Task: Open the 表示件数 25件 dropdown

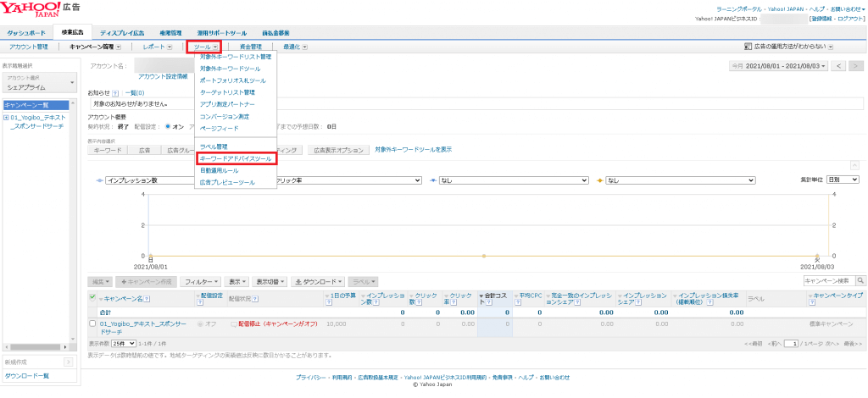Action: 124,343
